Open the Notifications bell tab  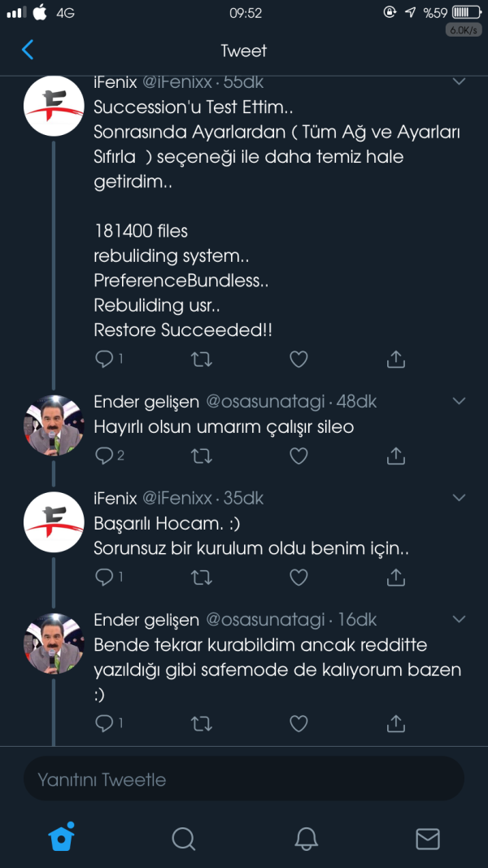tap(306, 838)
